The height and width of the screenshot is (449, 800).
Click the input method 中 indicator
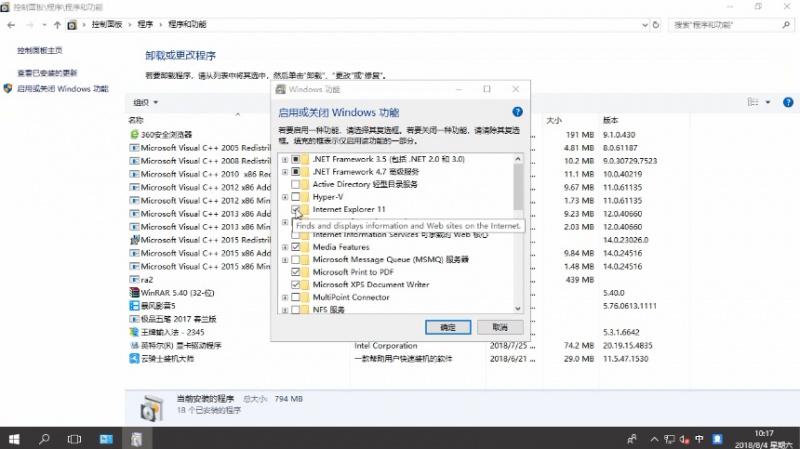[699, 439]
